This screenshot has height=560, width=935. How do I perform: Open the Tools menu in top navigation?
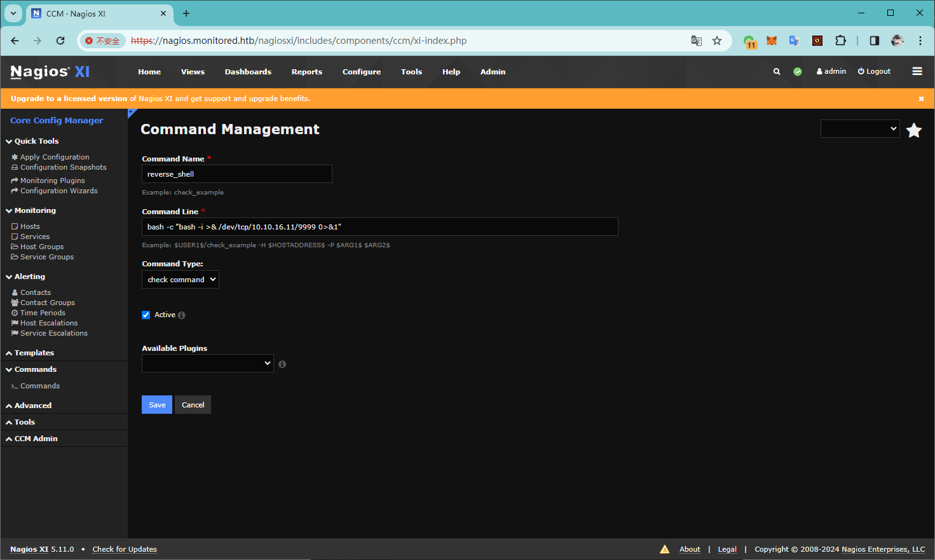(411, 72)
